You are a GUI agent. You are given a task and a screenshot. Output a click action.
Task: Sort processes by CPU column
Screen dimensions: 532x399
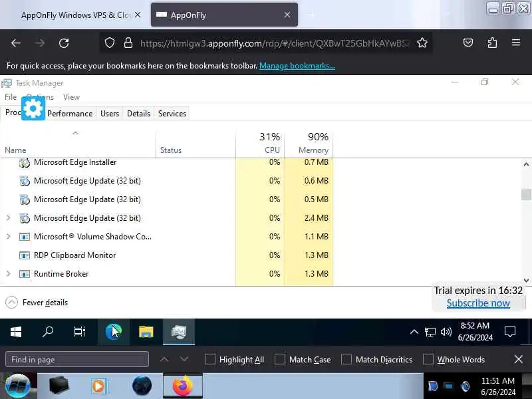coord(260,143)
